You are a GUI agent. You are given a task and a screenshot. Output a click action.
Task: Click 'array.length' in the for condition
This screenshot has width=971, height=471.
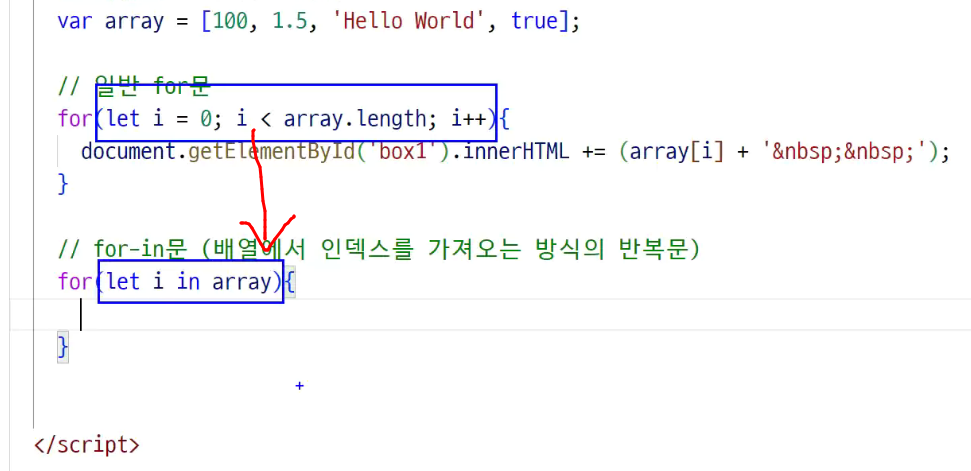pyautogui.click(x=354, y=118)
